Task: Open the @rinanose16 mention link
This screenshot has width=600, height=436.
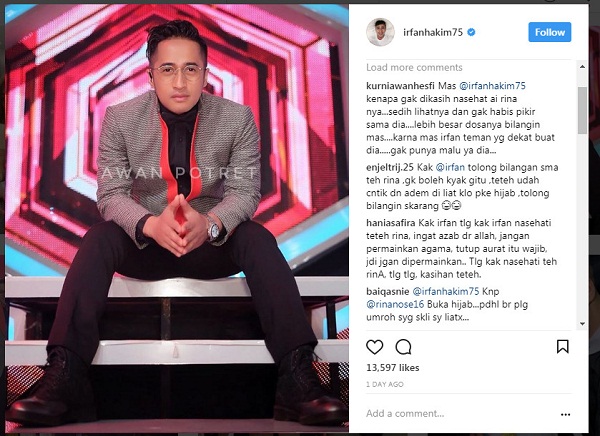Action: tap(395, 305)
